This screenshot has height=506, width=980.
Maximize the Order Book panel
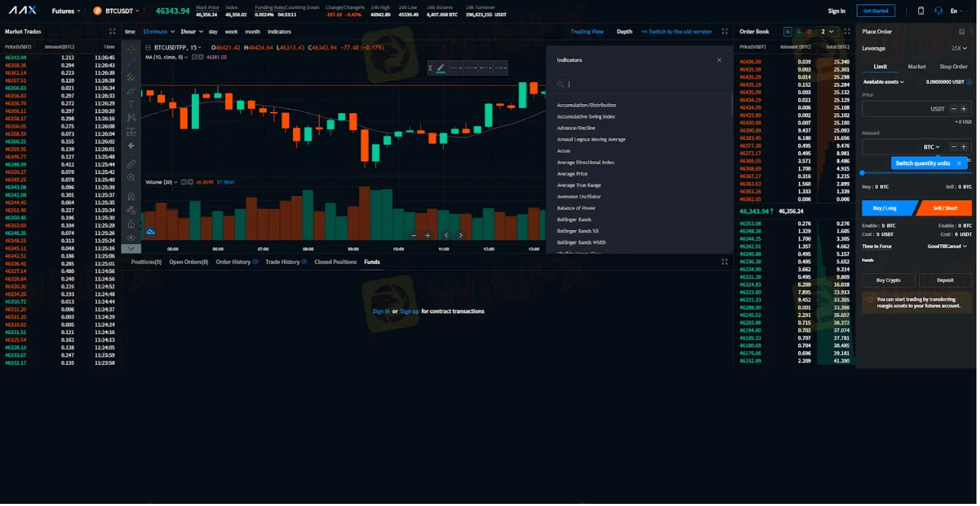847,32
